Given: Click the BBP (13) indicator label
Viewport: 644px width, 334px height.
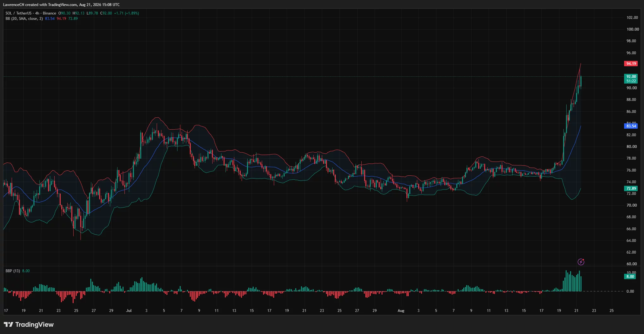Looking at the screenshot, I should point(13,271).
